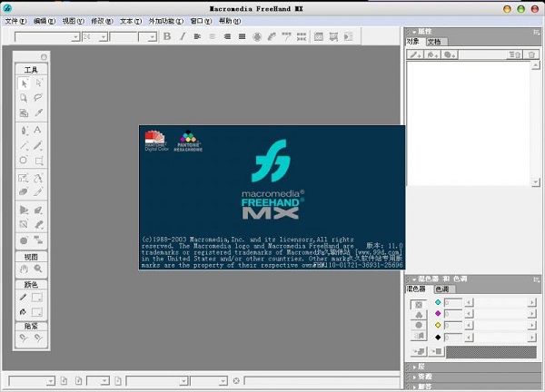The width and height of the screenshot is (545, 392).
Task: Click the fill paint bucket icon
Action: 23,312
